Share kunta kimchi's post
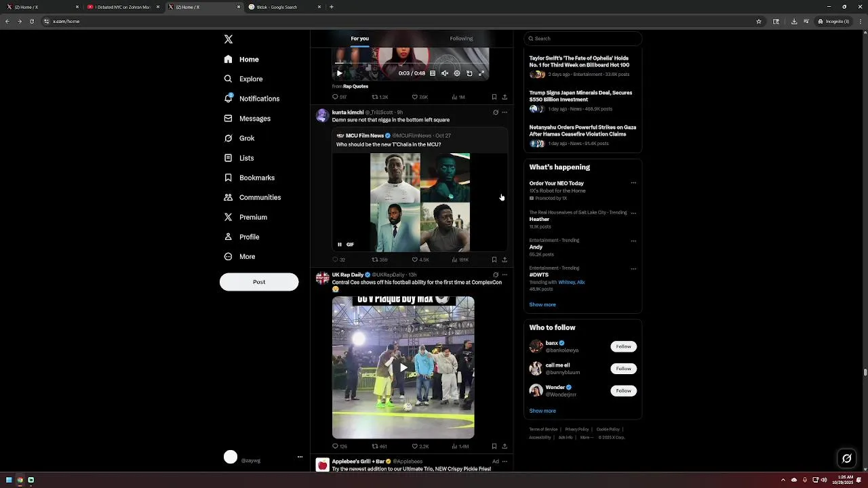This screenshot has width=868, height=488. pos(505,260)
